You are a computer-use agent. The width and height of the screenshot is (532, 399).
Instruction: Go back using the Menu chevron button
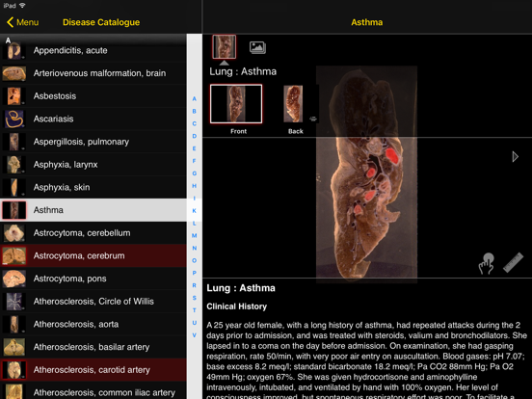pyautogui.click(x=22, y=22)
